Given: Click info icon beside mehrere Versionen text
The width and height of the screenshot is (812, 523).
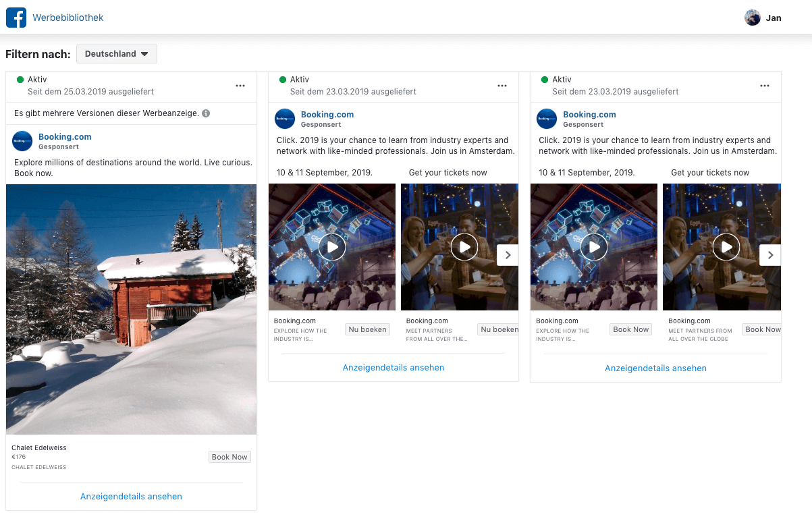Looking at the screenshot, I should click(x=206, y=113).
